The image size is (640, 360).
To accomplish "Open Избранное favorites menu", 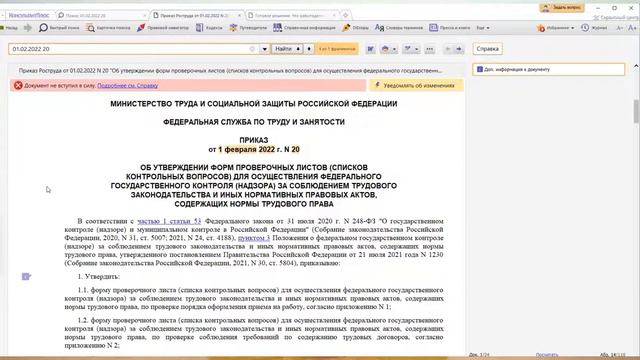I will point(556,28).
